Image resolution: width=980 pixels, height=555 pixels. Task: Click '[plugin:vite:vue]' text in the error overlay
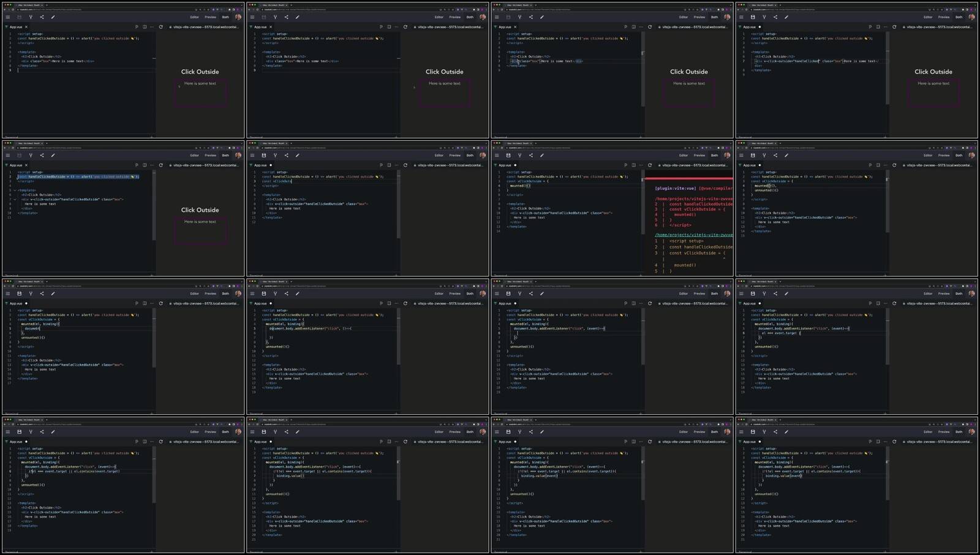tap(676, 188)
